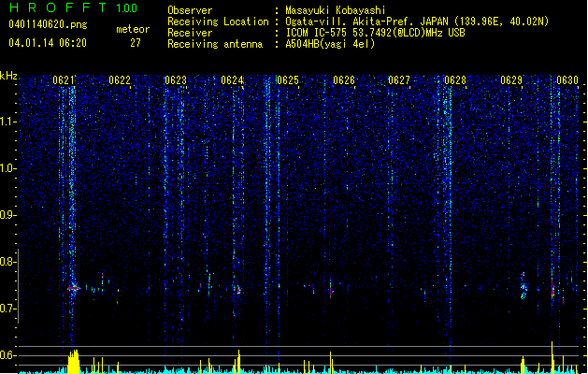The height and width of the screenshot is (374, 588).
Task: Click the 1.0 frequency axis label
Action: (8, 168)
